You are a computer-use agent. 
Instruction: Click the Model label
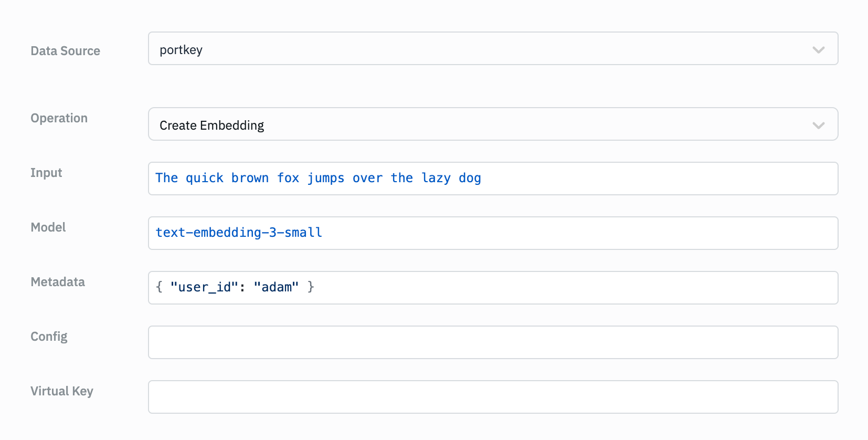click(48, 227)
